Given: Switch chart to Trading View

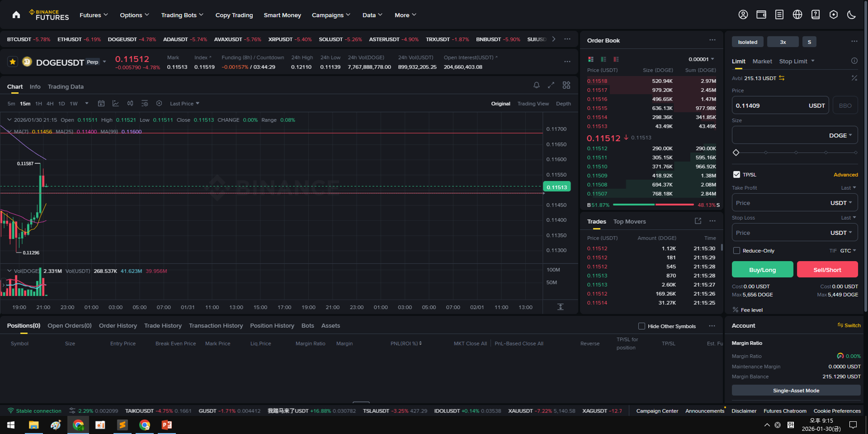Looking at the screenshot, I should (533, 103).
